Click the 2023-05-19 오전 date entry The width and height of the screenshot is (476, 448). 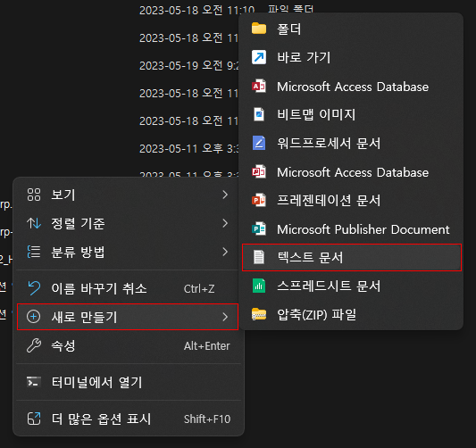point(189,65)
